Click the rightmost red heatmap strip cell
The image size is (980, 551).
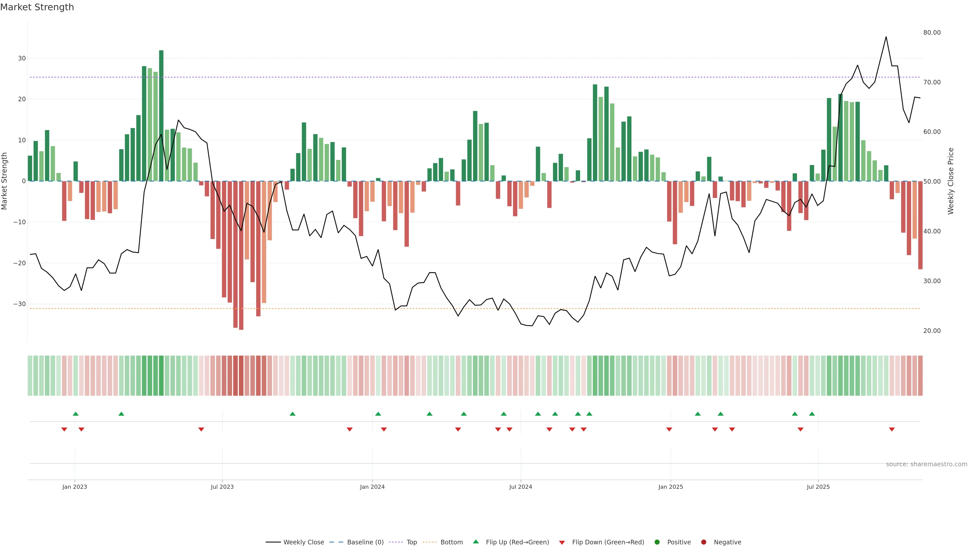920,376
